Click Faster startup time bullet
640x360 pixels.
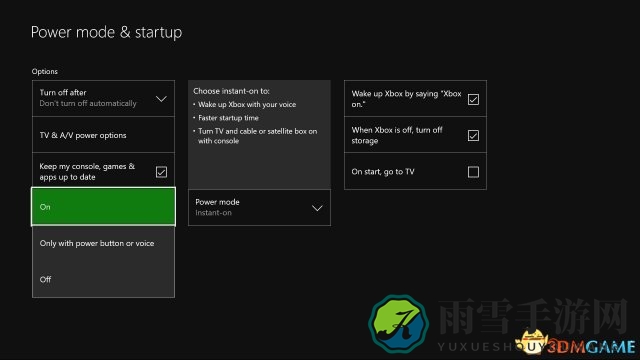tap(228, 118)
